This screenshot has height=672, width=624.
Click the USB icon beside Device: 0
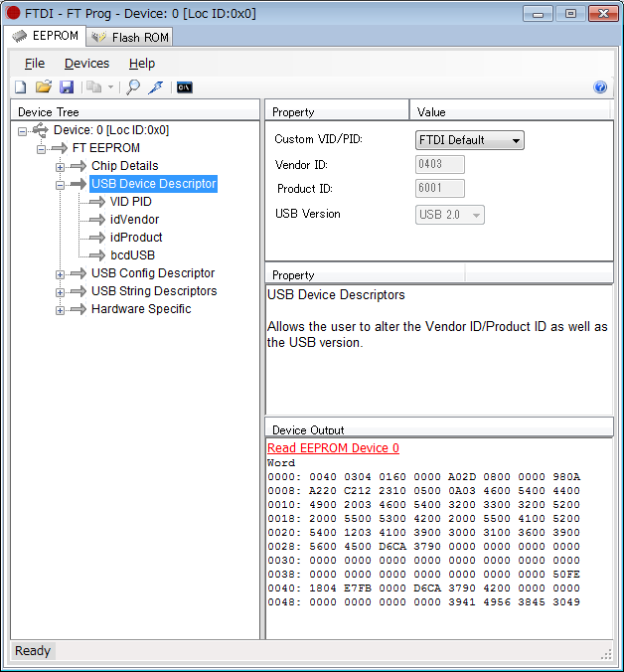pos(41,130)
